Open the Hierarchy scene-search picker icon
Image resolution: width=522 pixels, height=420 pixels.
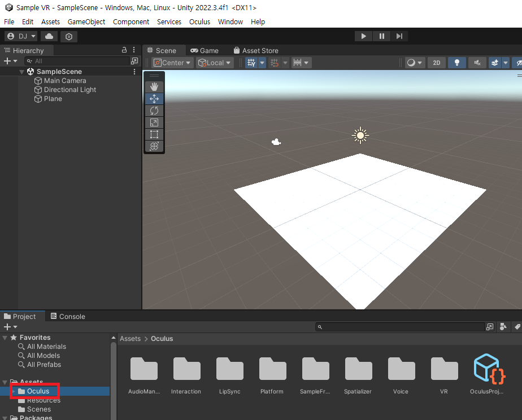point(134,61)
